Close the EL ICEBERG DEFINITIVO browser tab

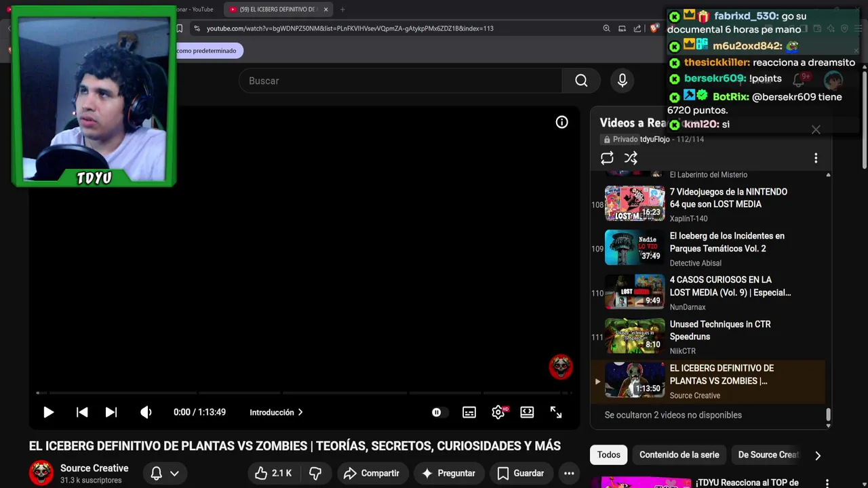tap(326, 9)
